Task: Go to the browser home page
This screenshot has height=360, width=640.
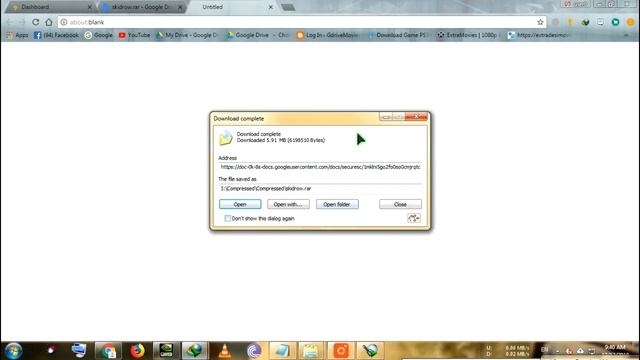Action: [49, 22]
